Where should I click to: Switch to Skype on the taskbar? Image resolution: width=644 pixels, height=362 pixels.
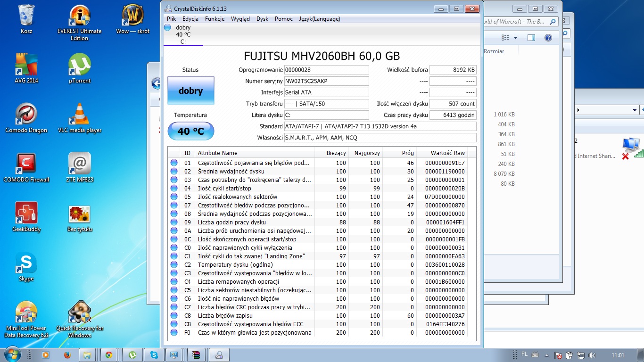[x=154, y=355]
